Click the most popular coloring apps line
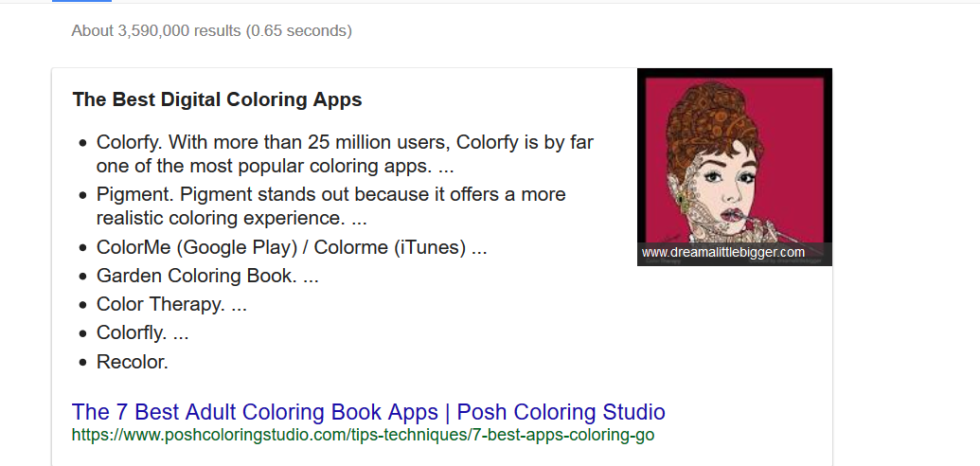This screenshot has height=466, width=980. point(275,167)
